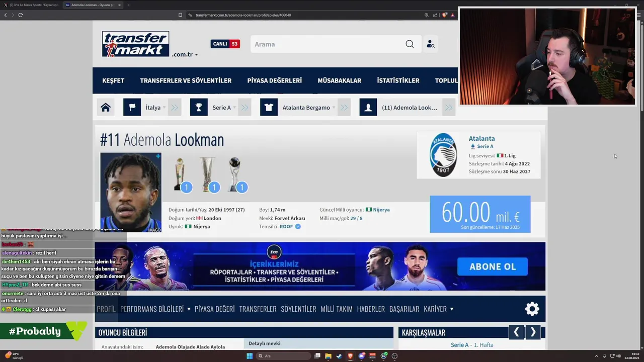Select the PROFİL tab
Image resolution: width=644 pixels, height=362 pixels.
(106, 309)
